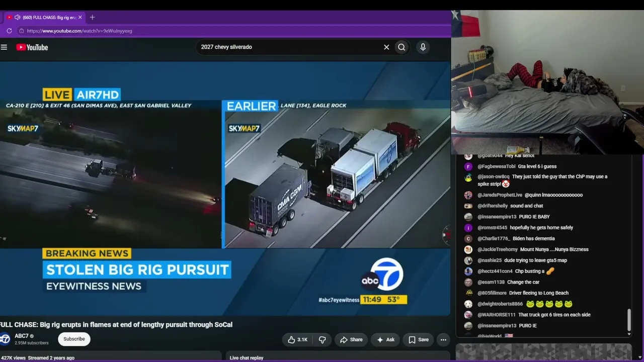644x362 pixels.
Task: Click the @romstr4545 username in chat
Action: tap(492, 228)
